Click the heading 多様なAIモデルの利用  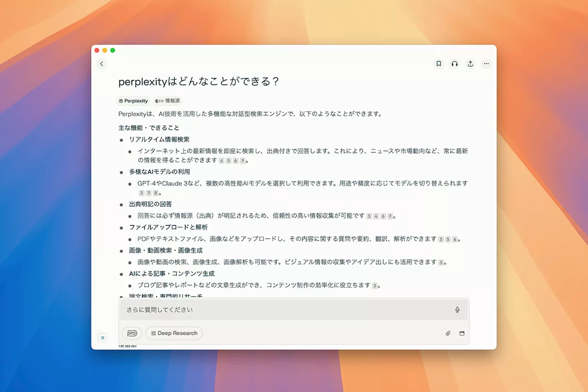click(x=159, y=171)
